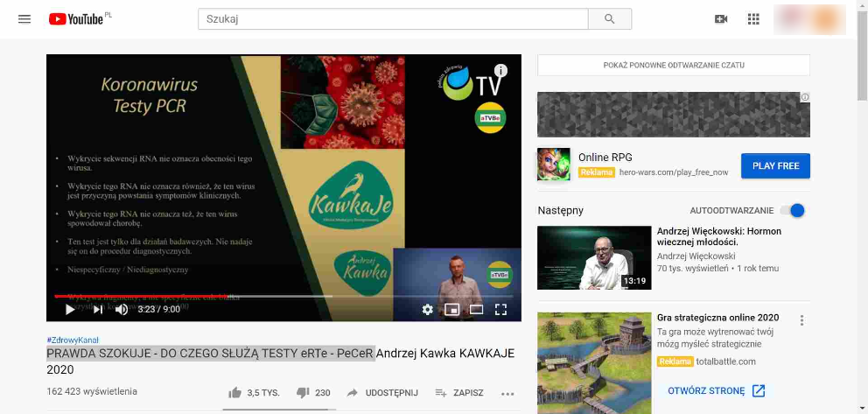Click the totalbattle.com ad link
Viewport: 868px width, 414px height.
click(726, 362)
